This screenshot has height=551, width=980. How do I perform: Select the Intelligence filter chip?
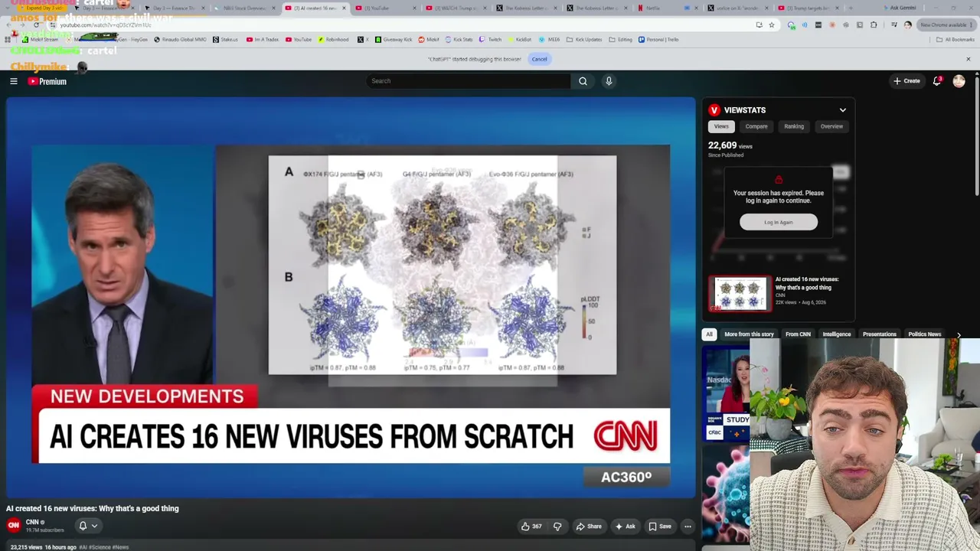coord(837,334)
